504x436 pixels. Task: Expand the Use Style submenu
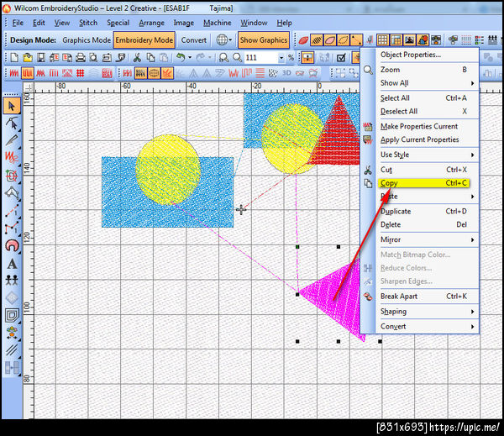(x=429, y=155)
